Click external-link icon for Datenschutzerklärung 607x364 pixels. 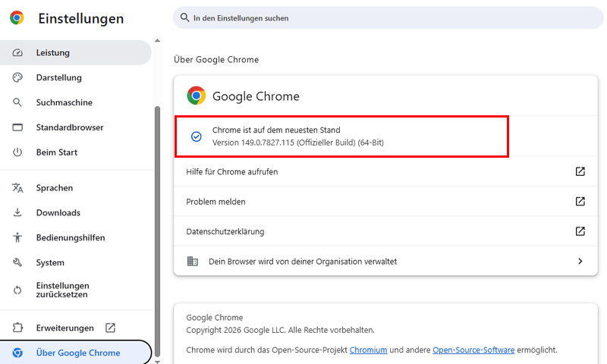tap(580, 231)
